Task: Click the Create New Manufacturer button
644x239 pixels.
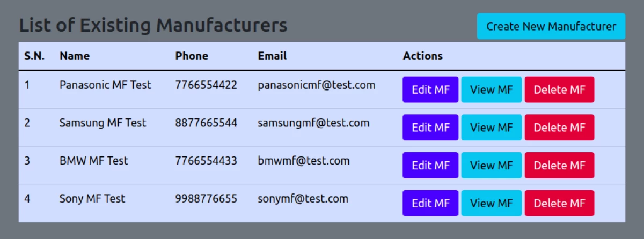Action: pos(551,26)
